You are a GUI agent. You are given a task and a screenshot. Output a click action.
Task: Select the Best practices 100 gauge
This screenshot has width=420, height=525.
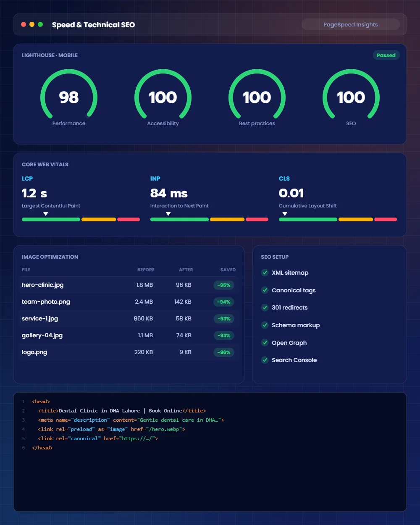coord(257,97)
